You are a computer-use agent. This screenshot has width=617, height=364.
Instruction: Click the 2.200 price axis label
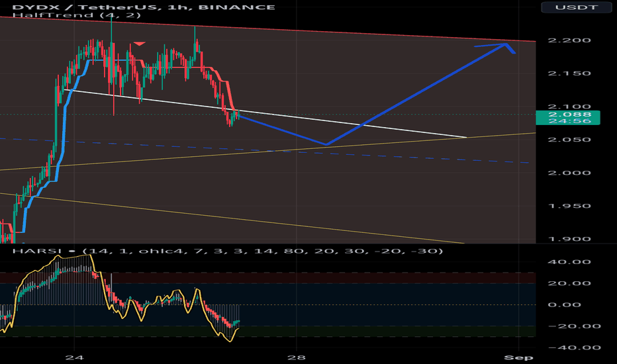(x=569, y=40)
